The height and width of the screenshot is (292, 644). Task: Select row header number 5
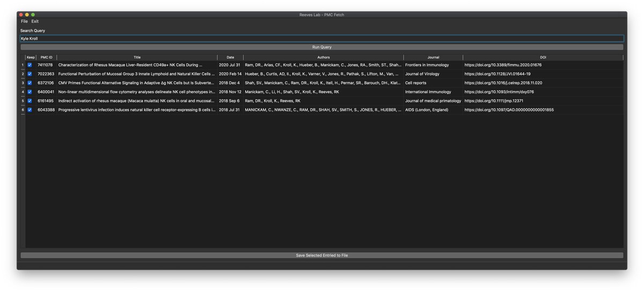coord(23,101)
